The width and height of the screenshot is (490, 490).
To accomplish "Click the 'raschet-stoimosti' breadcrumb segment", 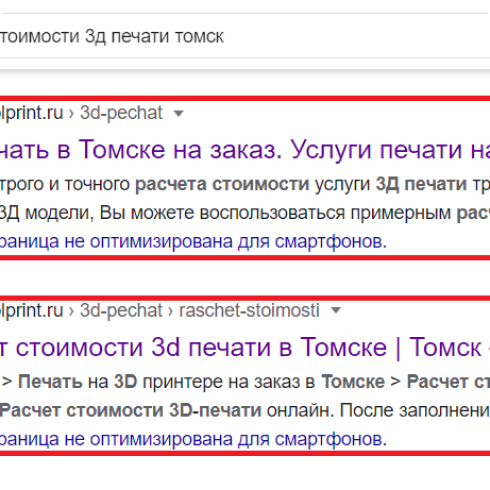I will click(249, 310).
